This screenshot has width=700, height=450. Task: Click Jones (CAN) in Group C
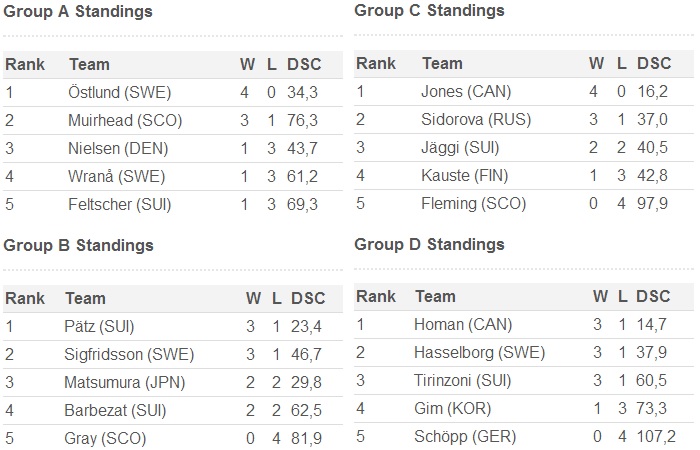pyautogui.click(x=466, y=91)
